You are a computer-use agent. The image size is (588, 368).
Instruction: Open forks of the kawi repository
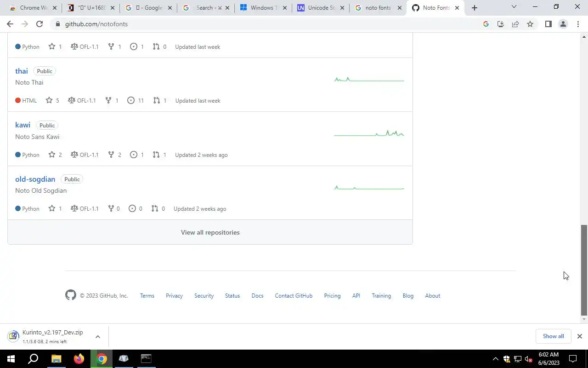tap(114, 155)
